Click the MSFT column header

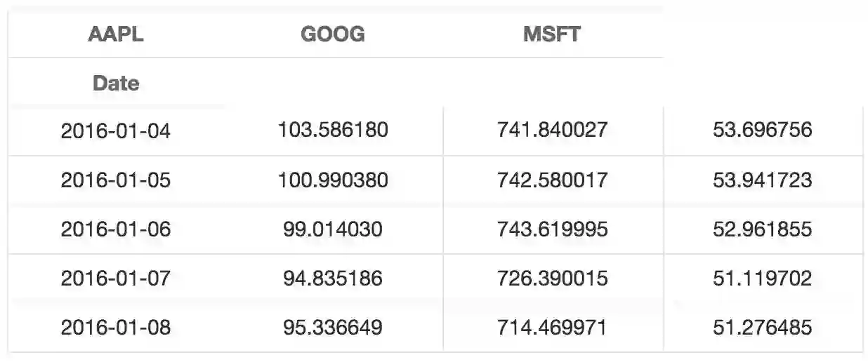click(x=552, y=34)
